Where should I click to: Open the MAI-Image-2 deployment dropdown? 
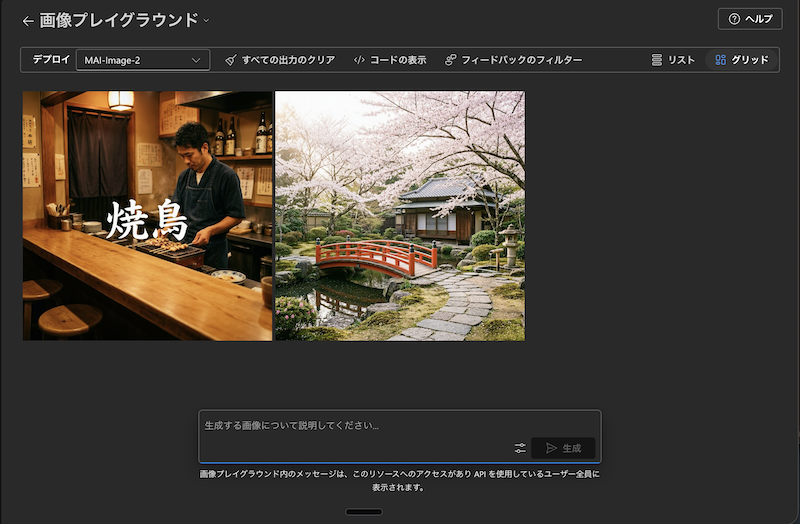point(142,60)
